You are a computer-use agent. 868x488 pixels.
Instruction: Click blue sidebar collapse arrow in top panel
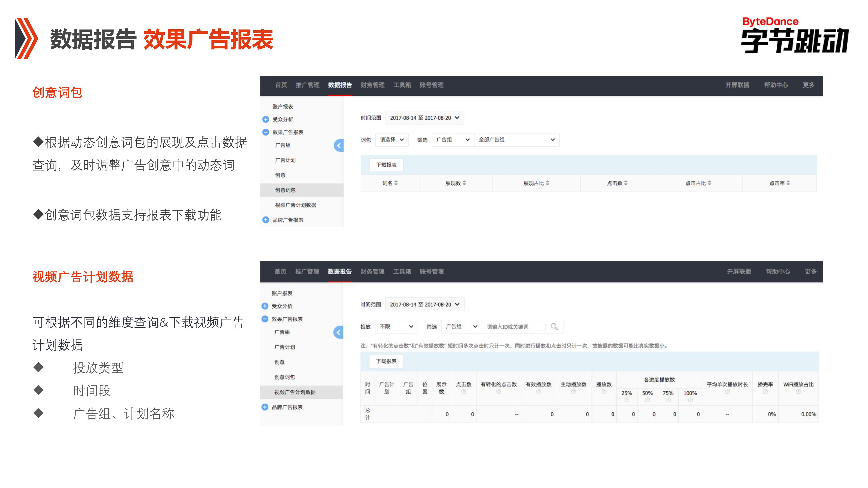(339, 146)
